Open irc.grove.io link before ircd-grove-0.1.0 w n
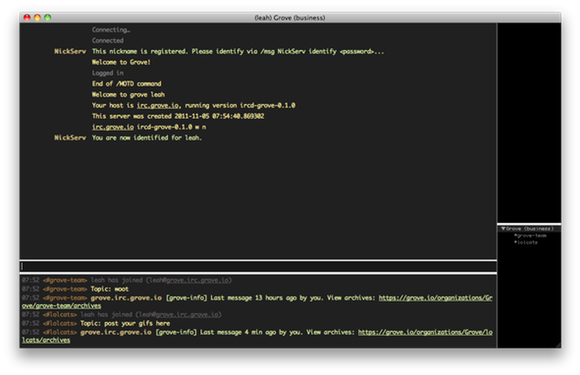 pos(113,127)
